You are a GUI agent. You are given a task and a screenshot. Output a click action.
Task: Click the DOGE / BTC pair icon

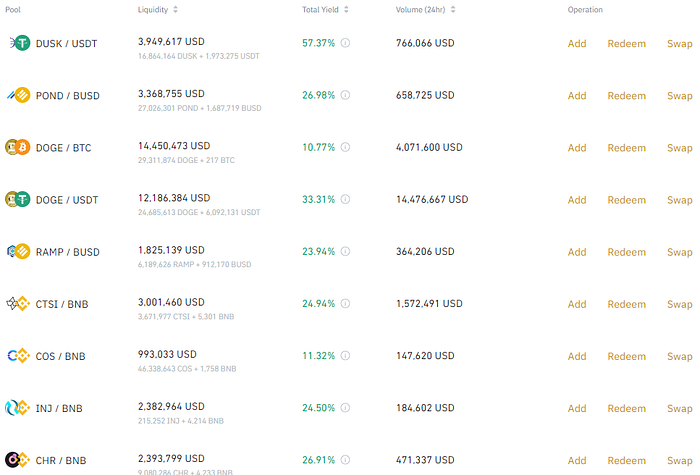point(18,147)
